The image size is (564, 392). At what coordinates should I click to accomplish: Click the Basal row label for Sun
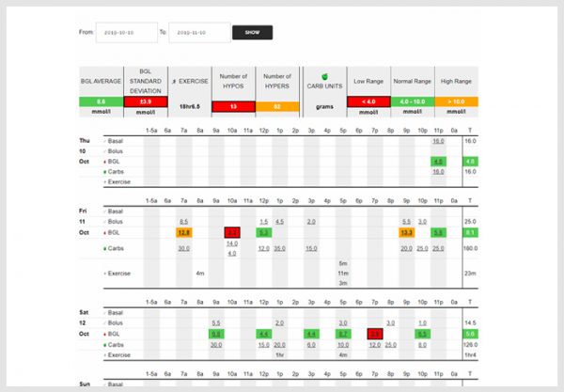(x=115, y=384)
